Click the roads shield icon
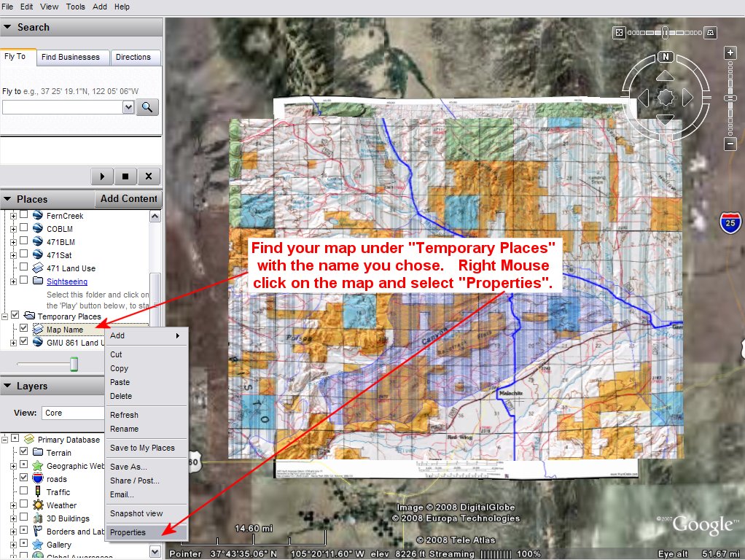This screenshot has width=745, height=560. (x=38, y=478)
